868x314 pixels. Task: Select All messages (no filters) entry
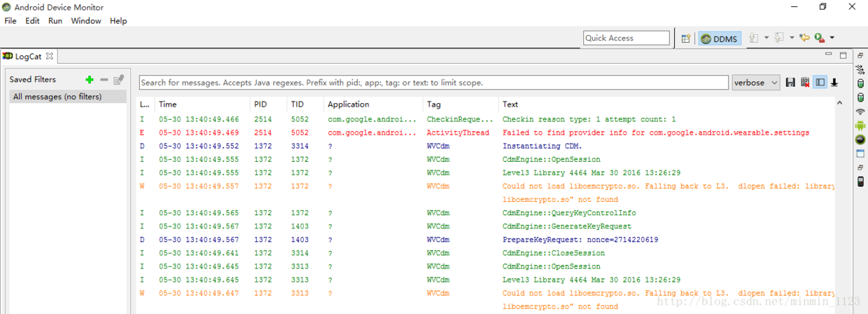point(68,97)
